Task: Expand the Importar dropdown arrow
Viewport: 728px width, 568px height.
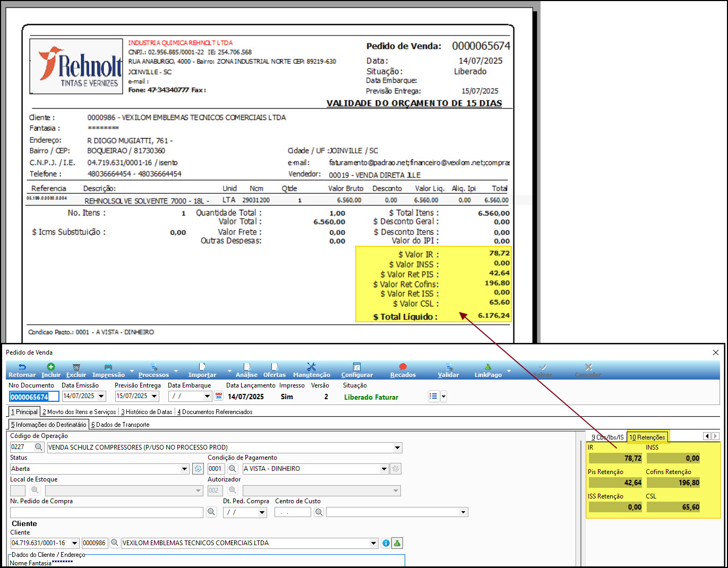Action: point(229,371)
